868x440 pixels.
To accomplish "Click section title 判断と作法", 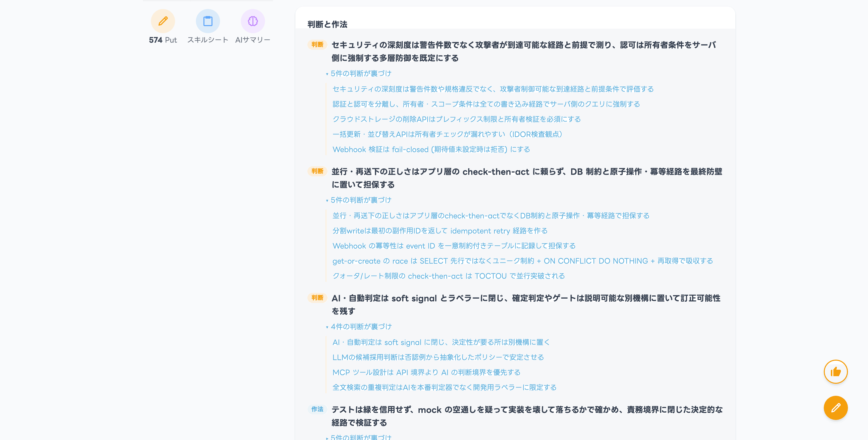I will 327,24.
